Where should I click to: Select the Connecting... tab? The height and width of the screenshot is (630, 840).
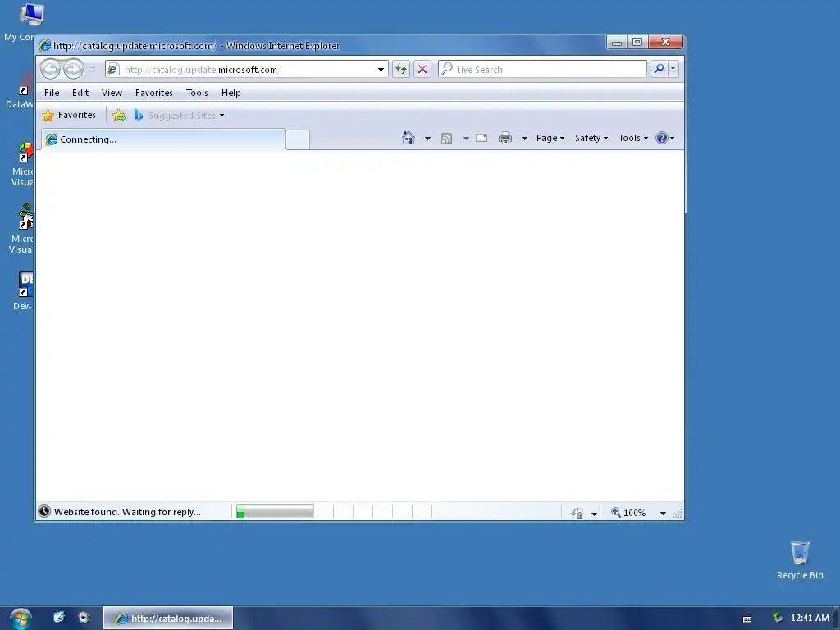coord(163,139)
